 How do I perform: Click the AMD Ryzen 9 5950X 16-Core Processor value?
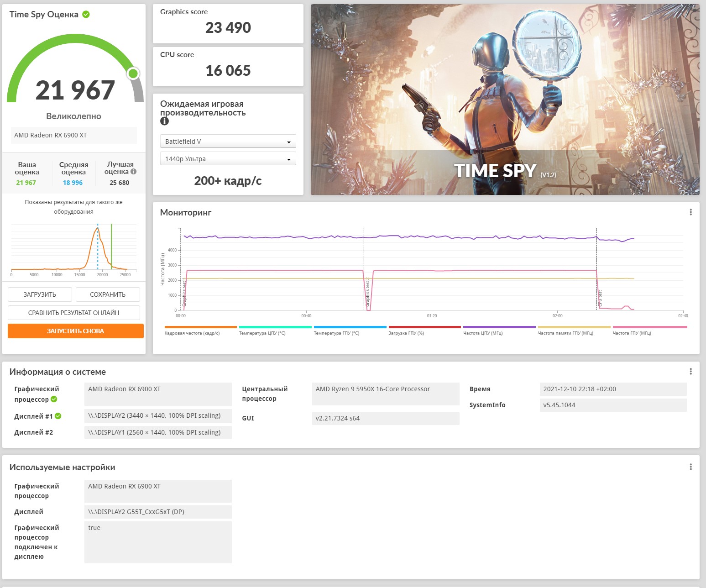[386, 394]
